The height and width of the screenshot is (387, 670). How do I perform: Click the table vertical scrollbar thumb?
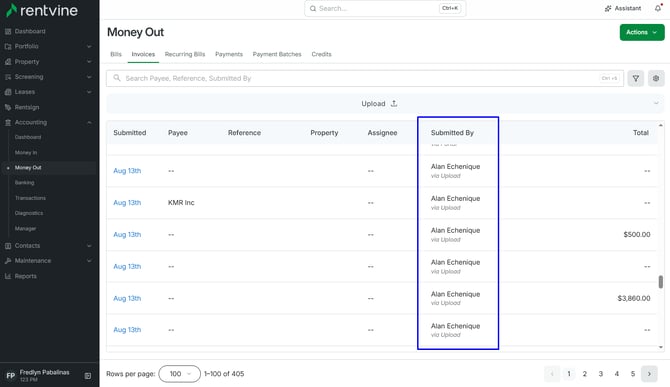661,282
